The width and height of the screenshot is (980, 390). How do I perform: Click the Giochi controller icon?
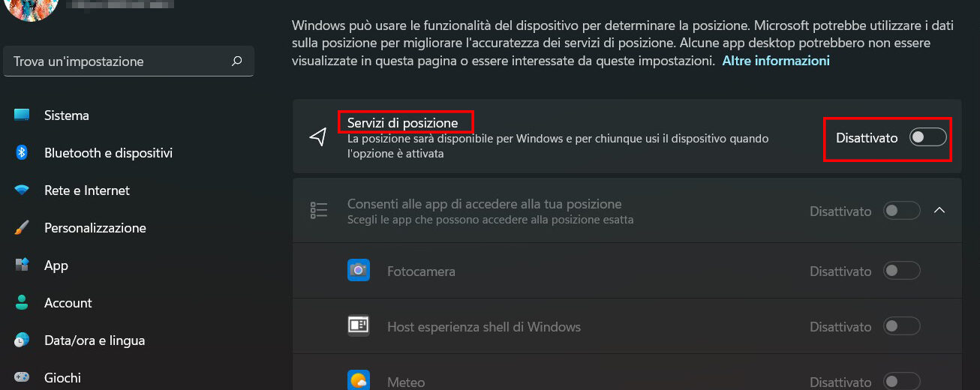point(22,377)
